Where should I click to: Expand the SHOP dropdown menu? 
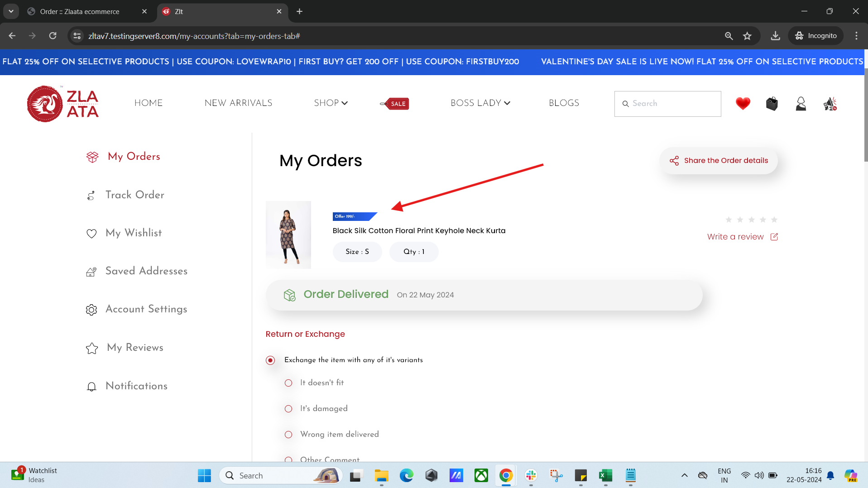[x=331, y=103]
